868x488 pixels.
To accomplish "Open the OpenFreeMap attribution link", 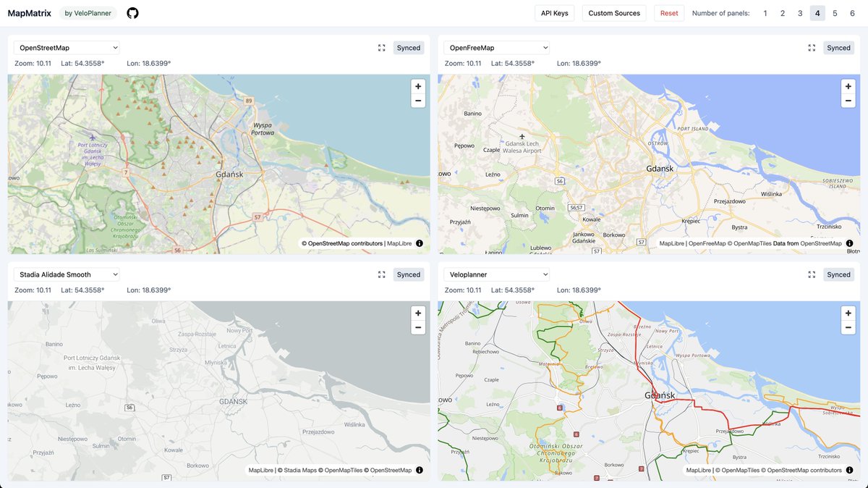I will tap(707, 243).
